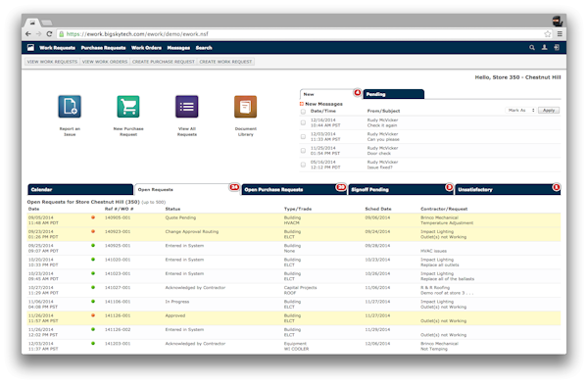Open request 141020-001
This screenshot has width=588, height=384.
118,260
